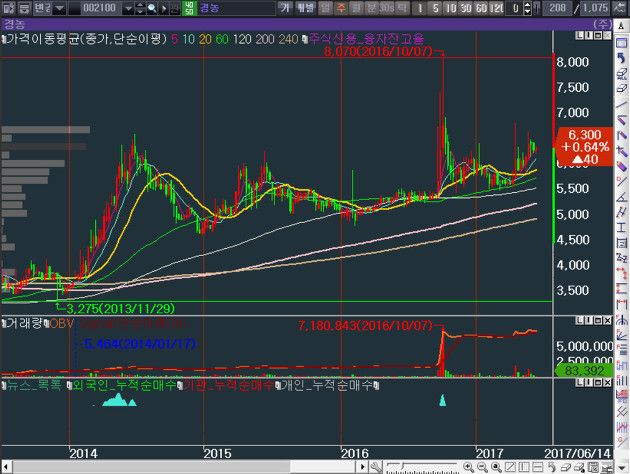The height and width of the screenshot is (474, 630).
Task: Open the stock search magnifier icon
Action: click(x=152, y=8)
